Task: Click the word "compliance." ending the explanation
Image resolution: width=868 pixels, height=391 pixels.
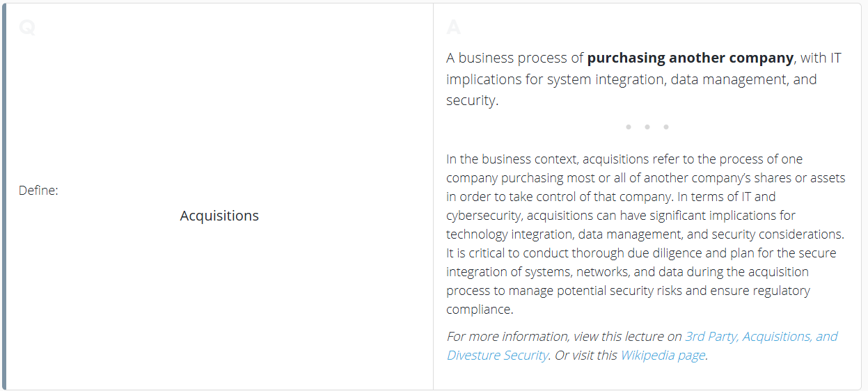Action: [480, 310]
